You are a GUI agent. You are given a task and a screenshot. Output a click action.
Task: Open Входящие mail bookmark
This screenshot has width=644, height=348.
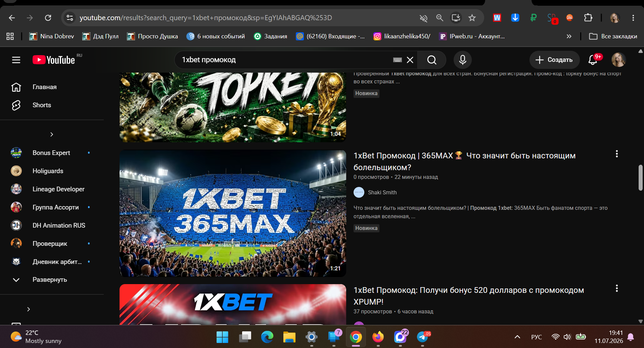pyautogui.click(x=330, y=36)
